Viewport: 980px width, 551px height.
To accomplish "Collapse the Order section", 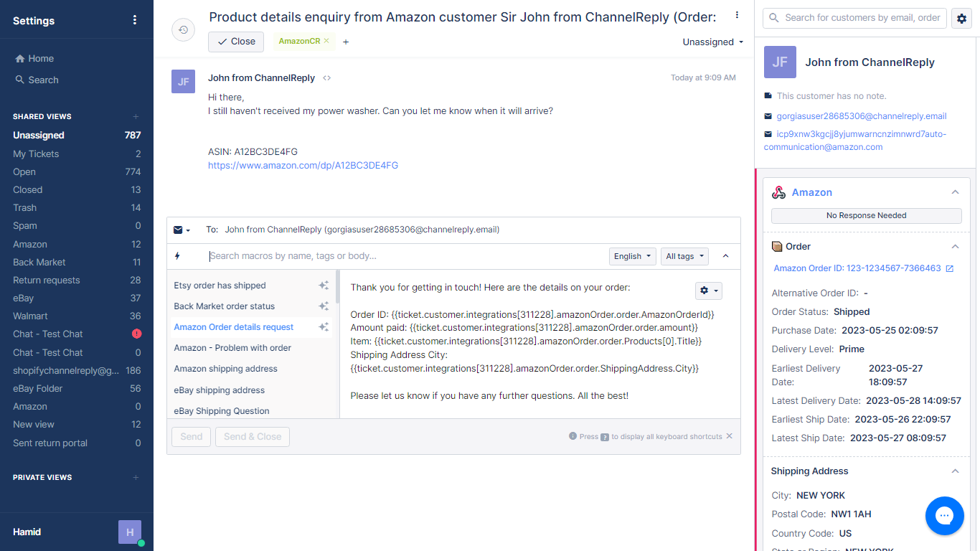I will click(955, 247).
